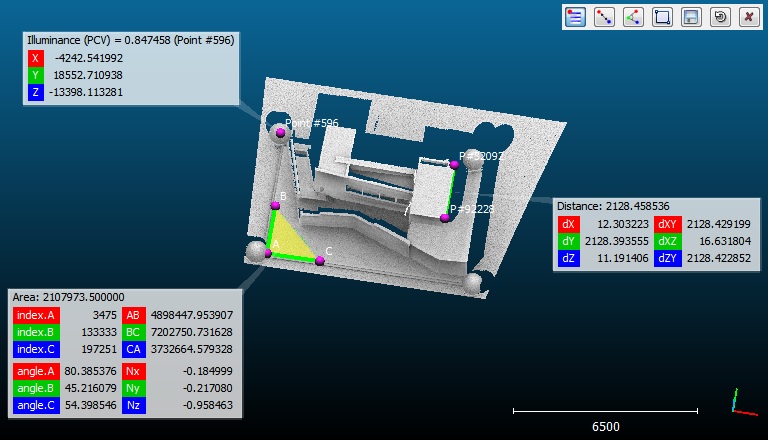Select the point info picking tool
The image size is (768, 440).
point(575,17)
